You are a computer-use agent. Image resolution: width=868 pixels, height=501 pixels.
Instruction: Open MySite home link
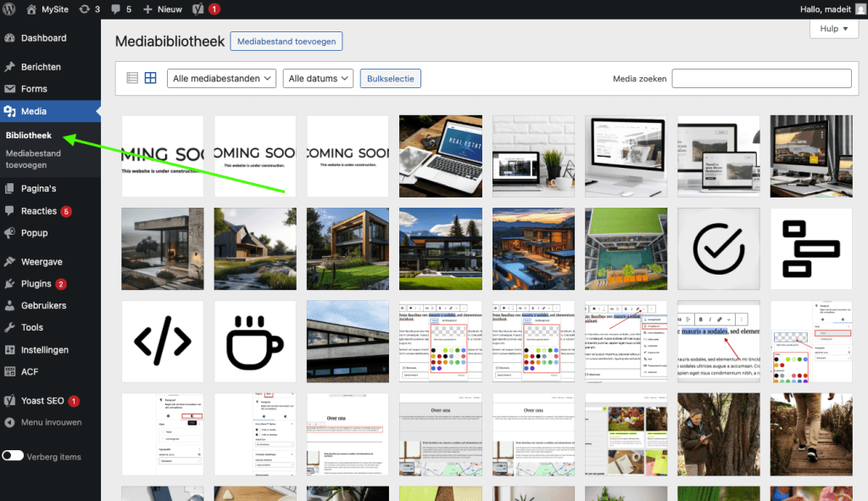(47, 8)
